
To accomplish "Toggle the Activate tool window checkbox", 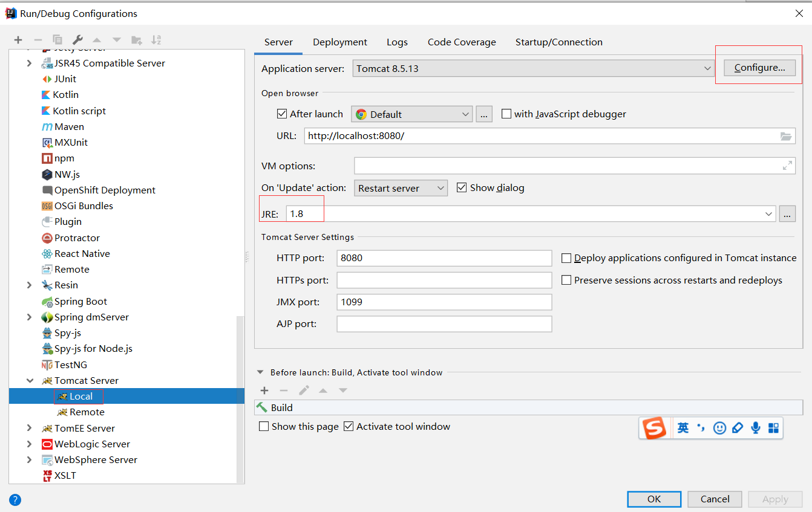I will pos(349,426).
